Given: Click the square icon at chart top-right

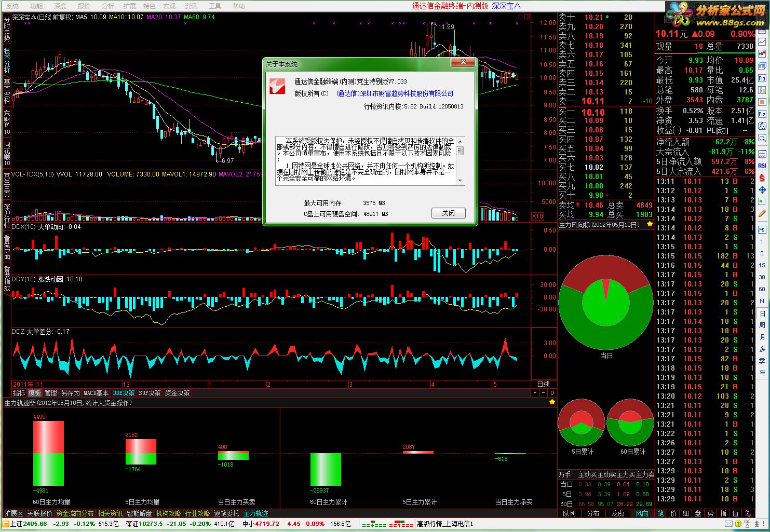Looking at the screenshot, I should pyautogui.click(x=526, y=17).
